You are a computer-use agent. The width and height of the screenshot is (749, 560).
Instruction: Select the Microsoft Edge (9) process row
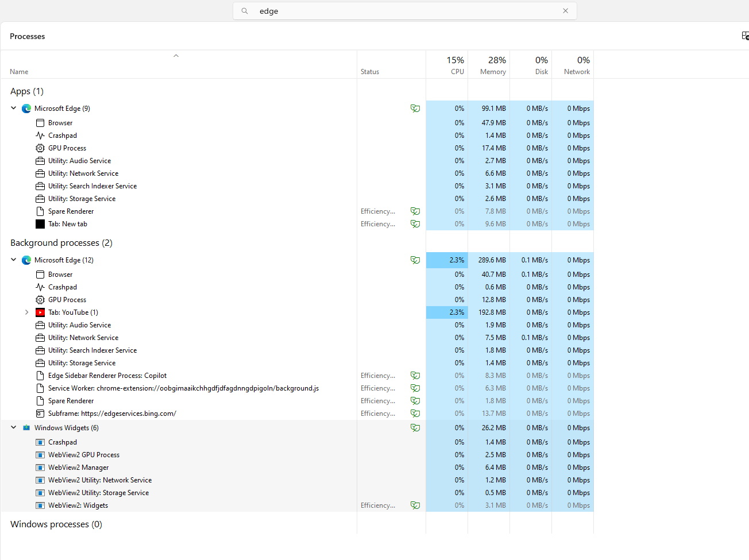point(297,109)
